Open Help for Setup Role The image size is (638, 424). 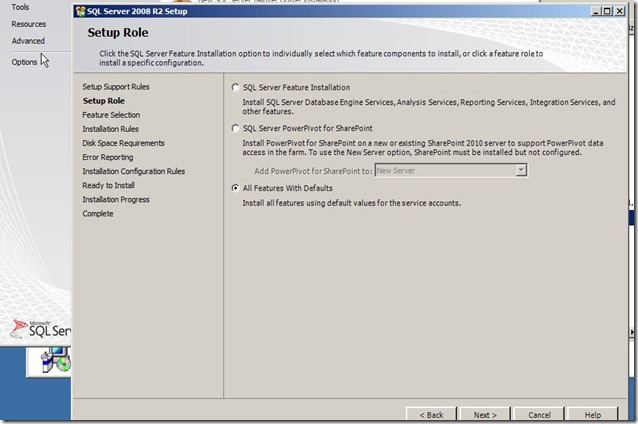pyautogui.click(x=592, y=415)
